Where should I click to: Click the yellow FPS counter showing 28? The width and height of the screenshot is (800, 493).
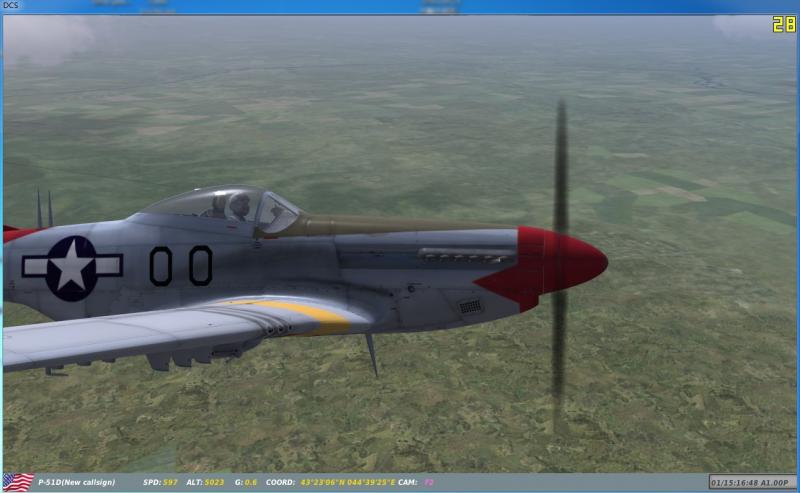point(784,24)
